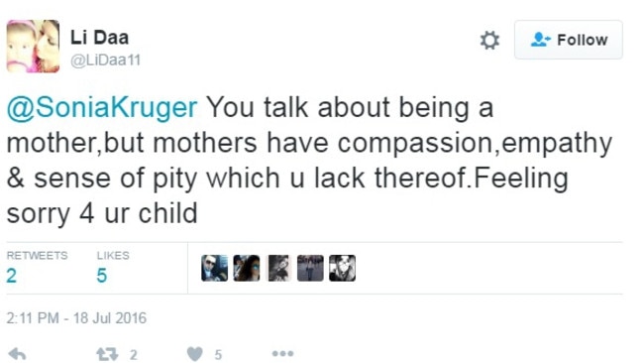Viewport: 644px width, 363px height.
Task: Open the fourth liker's avatar
Action: pos(310,268)
